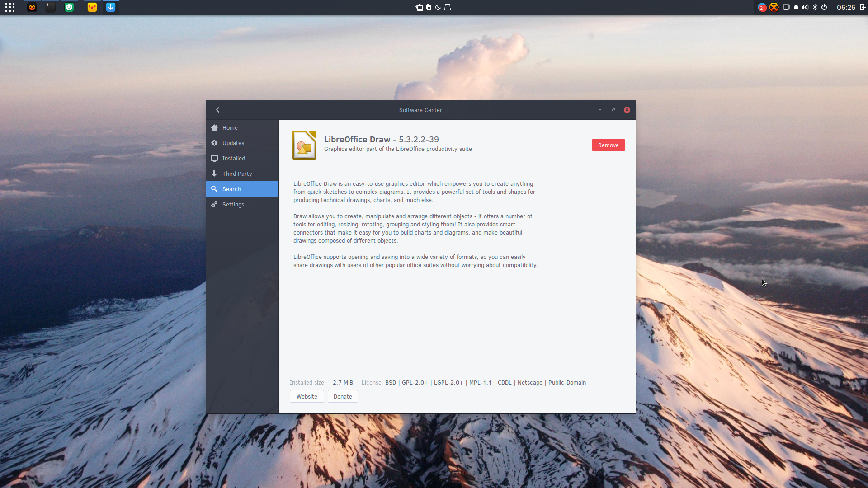Screen dimensions: 868x488
Task: Click the MPL-1.1 license entry
Action: tap(480, 383)
